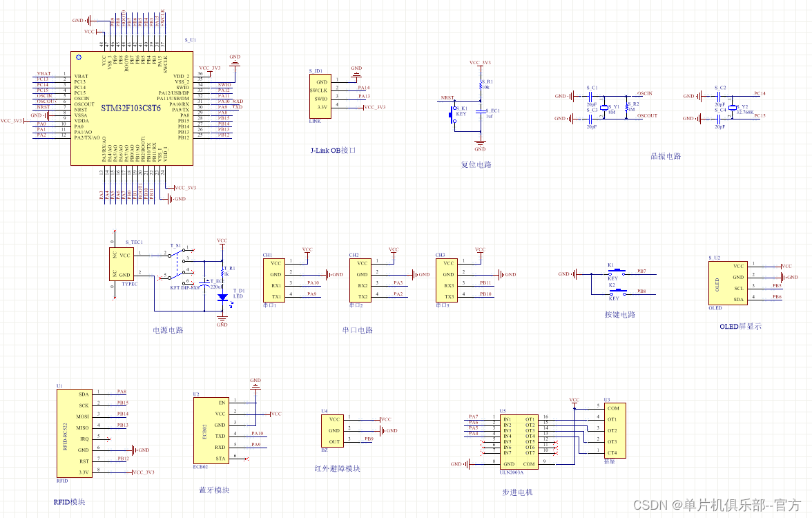Click the 按键电路 caption
The width and height of the screenshot is (812, 518).
(x=620, y=314)
